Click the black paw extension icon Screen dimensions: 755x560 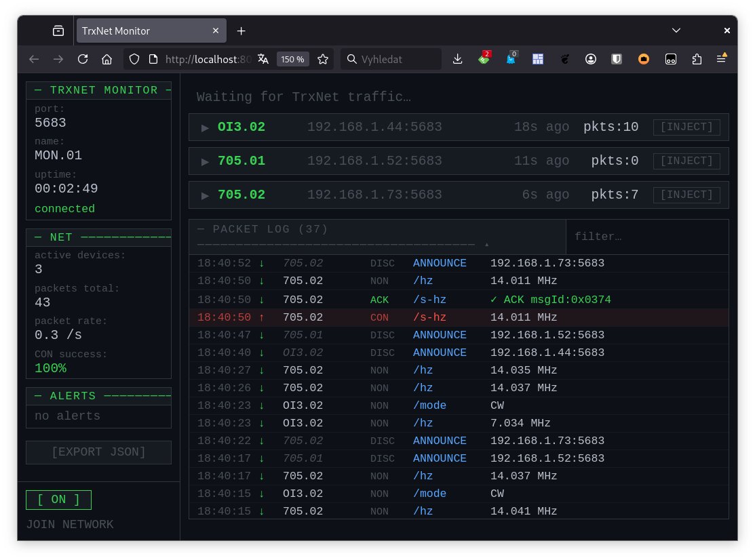click(565, 59)
